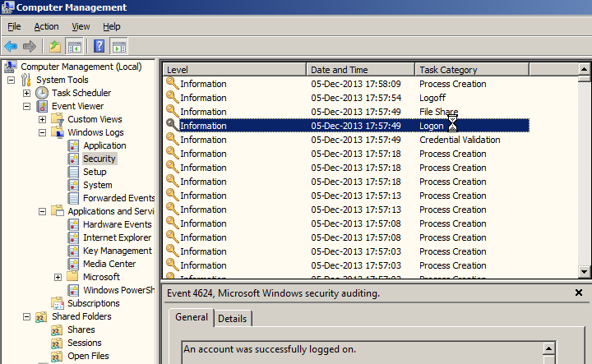Switch to the Details tab
Viewport: 592px width, 364px height.
[x=232, y=319]
